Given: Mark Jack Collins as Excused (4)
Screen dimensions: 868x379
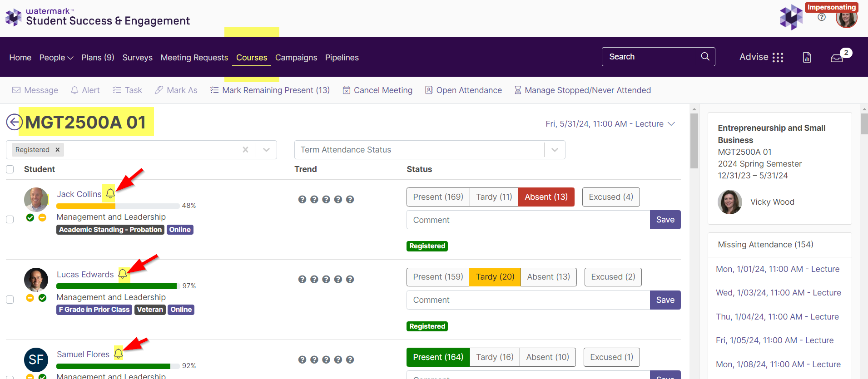Looking at the screenshot, I should pyautogui.click(x=611, y=197).
